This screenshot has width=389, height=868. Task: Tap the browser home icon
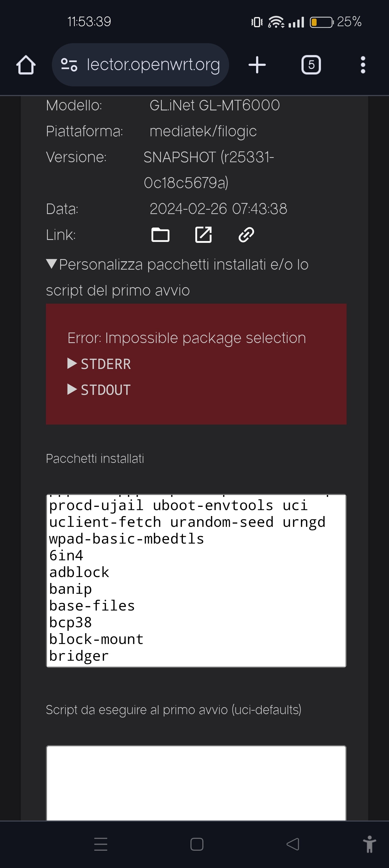[x=26, y=65]
